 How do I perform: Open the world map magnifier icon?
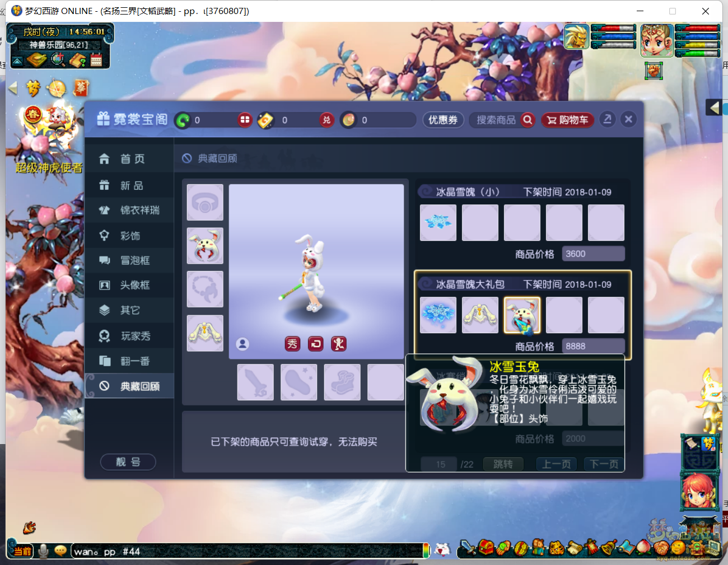(x=58, y=59)
